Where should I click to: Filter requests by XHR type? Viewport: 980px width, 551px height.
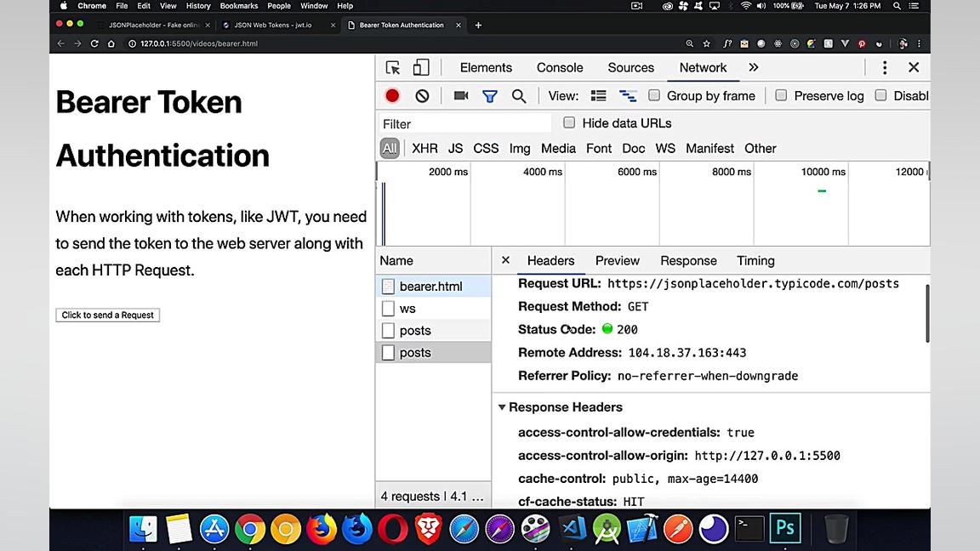coord(424,148)
